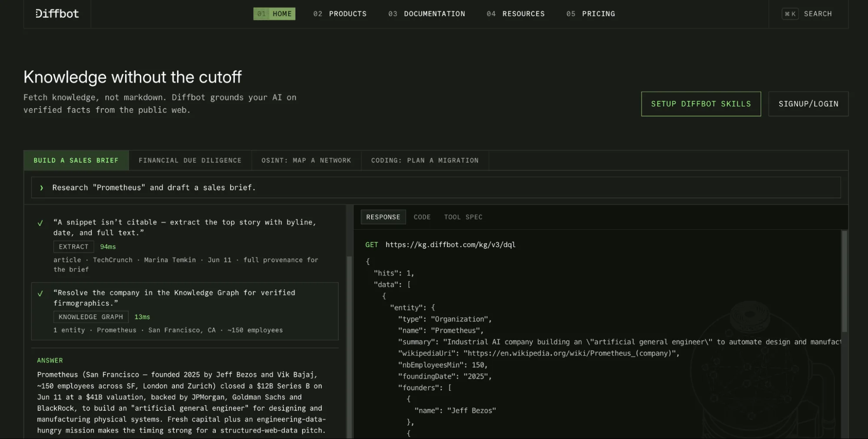This screenshot has width=868, height=439.
Task: Click Setup Diffbot Skills button
Action: coord(701,104)
